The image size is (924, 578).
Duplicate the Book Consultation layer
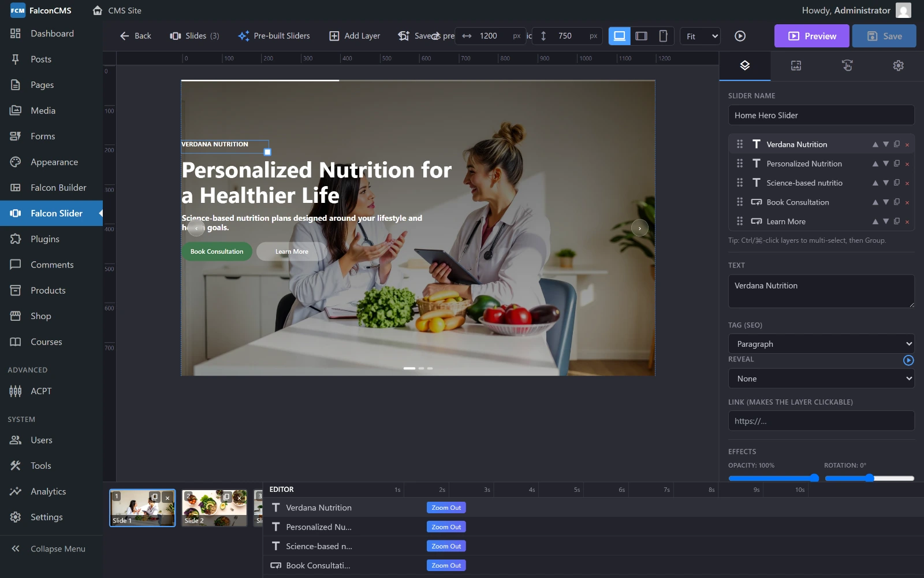click(x=897, y=202)
